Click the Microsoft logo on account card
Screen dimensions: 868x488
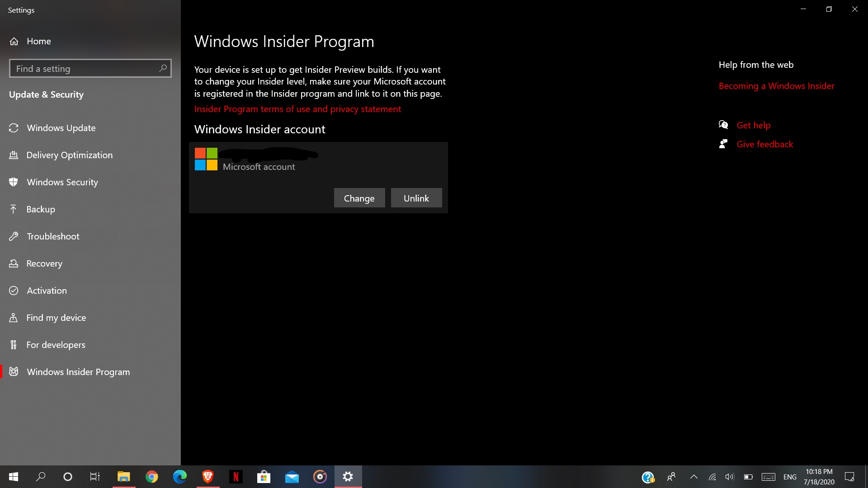click(x=206, y=159)
